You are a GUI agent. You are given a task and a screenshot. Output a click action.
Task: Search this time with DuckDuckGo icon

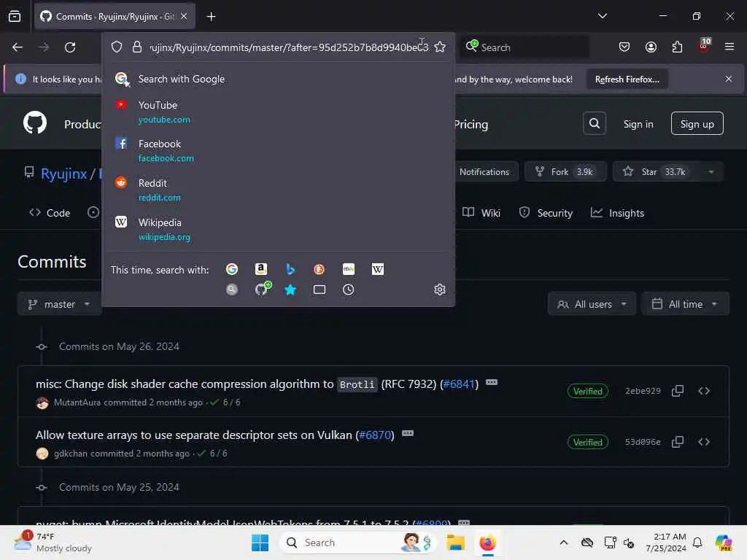click(x=320, y=270)
